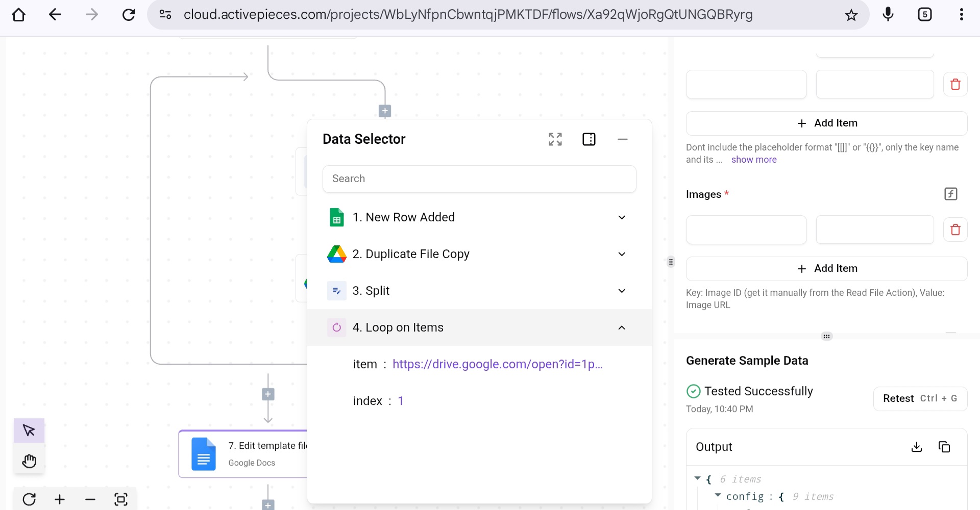
Task: Open the tab switcher showing 5 tabs
Action: 925,14
